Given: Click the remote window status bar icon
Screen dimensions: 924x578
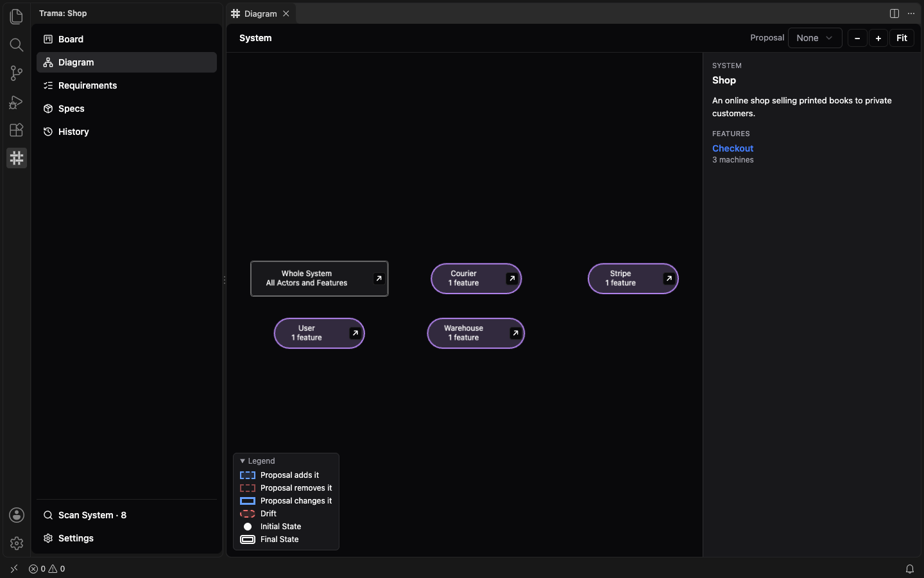Looking at the screenshot, I should point(14,569).
